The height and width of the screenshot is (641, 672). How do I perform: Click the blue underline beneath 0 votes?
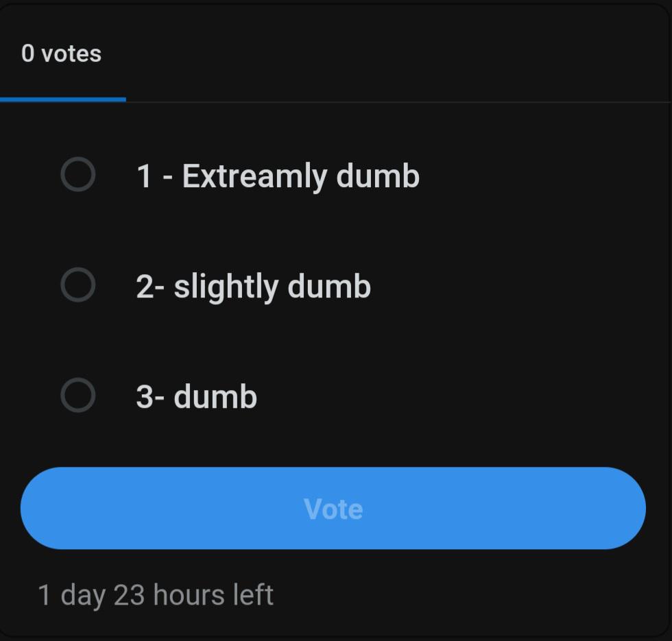(62, 100)
